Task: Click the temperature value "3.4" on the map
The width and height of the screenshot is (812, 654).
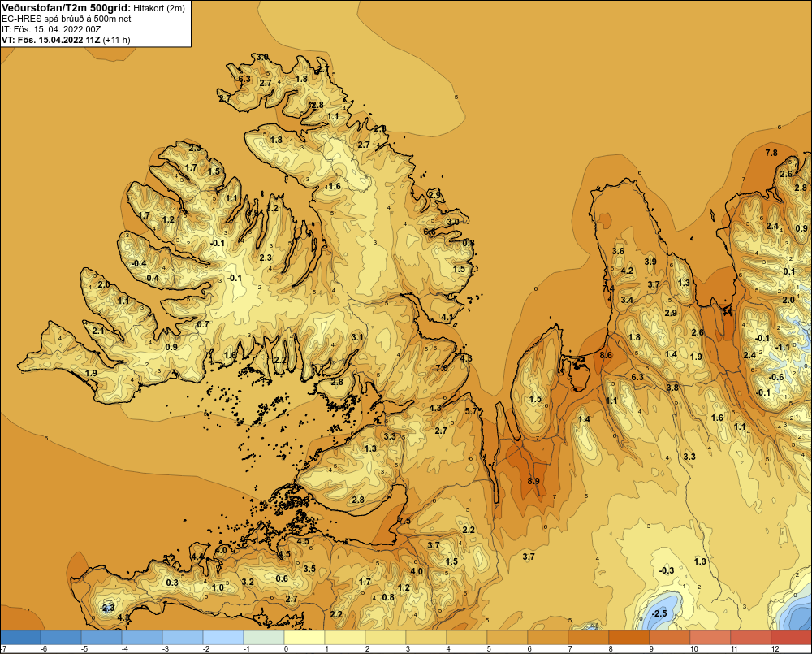Action: (627, 300)
